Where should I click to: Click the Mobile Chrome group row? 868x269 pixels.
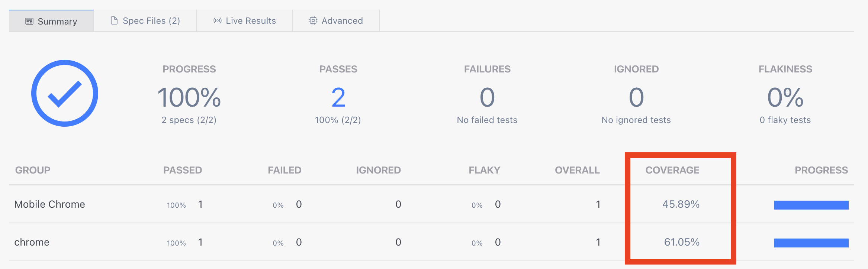coord(50,204)
